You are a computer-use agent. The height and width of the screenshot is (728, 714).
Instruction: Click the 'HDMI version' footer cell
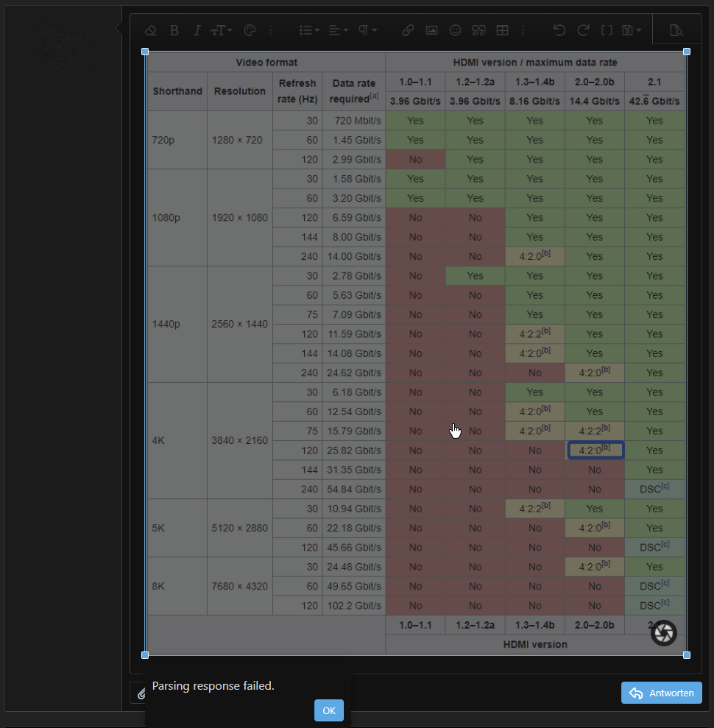[x=535, y=644]
